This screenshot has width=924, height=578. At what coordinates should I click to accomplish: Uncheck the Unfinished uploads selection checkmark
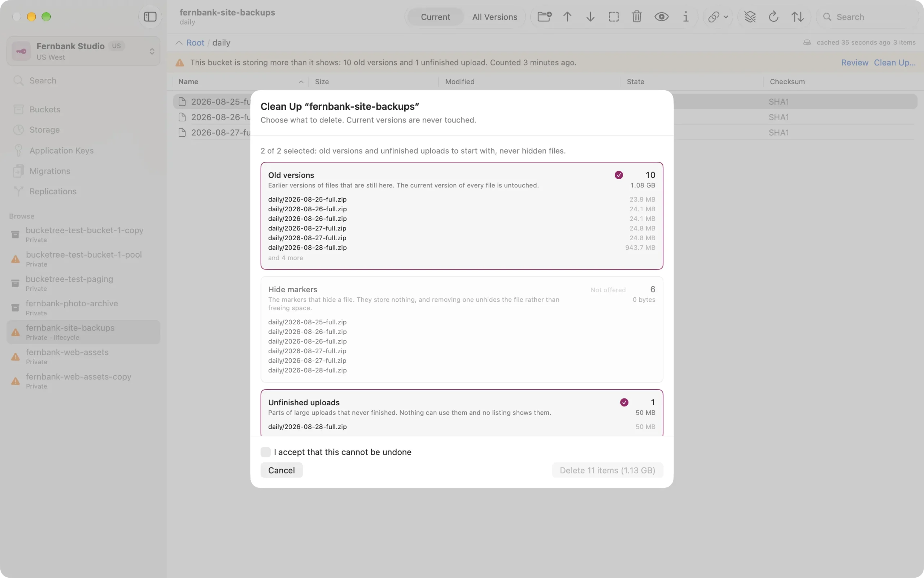[624, 402]
